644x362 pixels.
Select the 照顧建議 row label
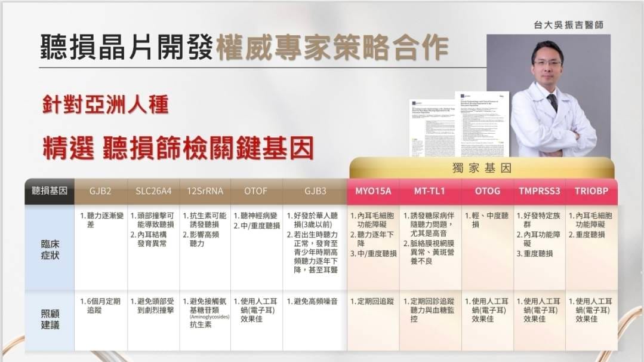(x=50, y=320)
